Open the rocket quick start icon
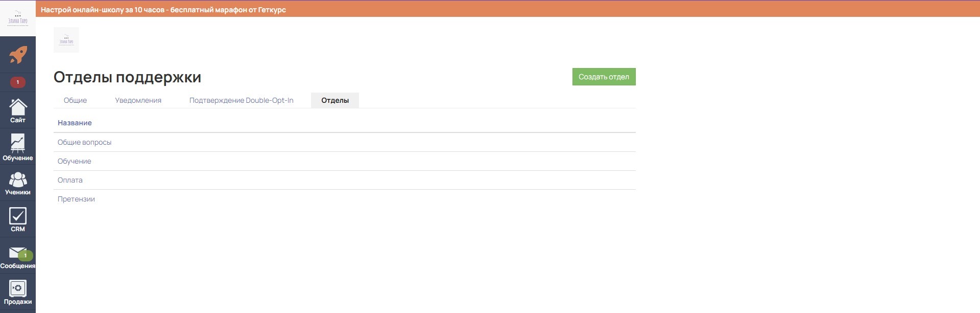980x313 pixels. click(18, 55)
